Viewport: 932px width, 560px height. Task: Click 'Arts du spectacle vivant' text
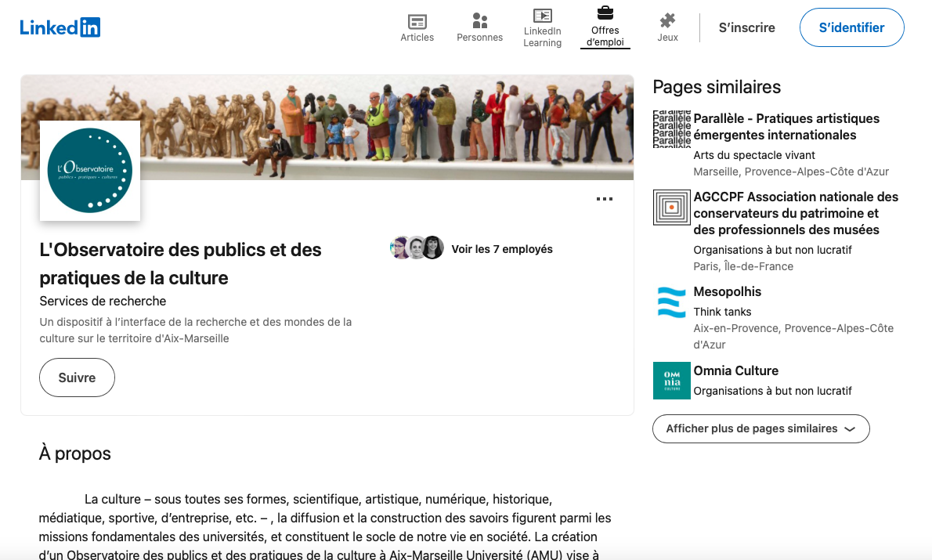point(754,155)
